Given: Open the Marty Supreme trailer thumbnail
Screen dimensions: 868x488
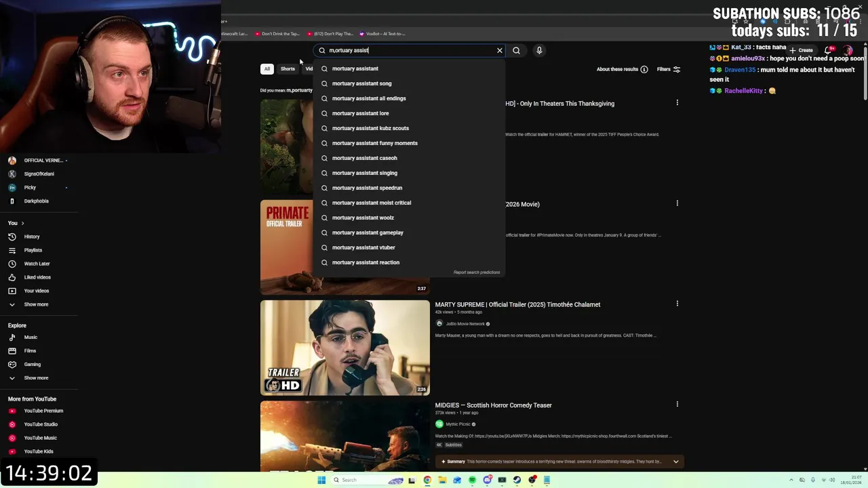Looking at the screenshot, I should click(345, 348).
